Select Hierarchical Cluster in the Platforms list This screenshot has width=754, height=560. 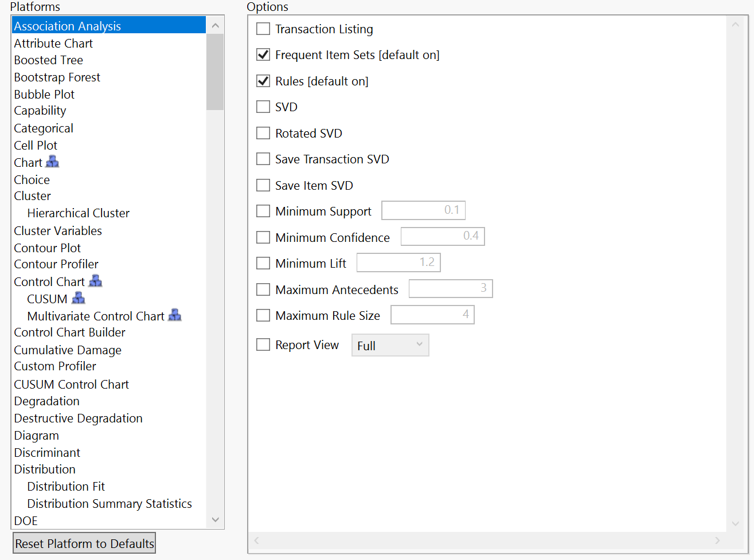tap(78, 213)
